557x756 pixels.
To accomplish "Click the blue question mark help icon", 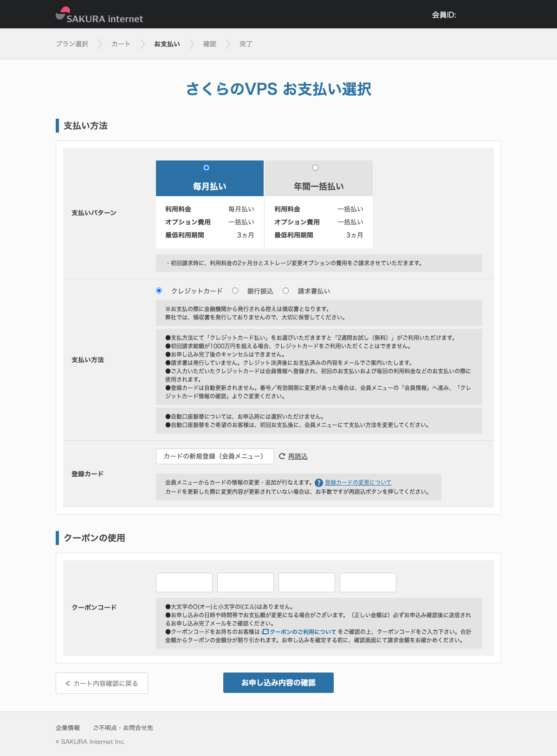I will pos(319,483).
